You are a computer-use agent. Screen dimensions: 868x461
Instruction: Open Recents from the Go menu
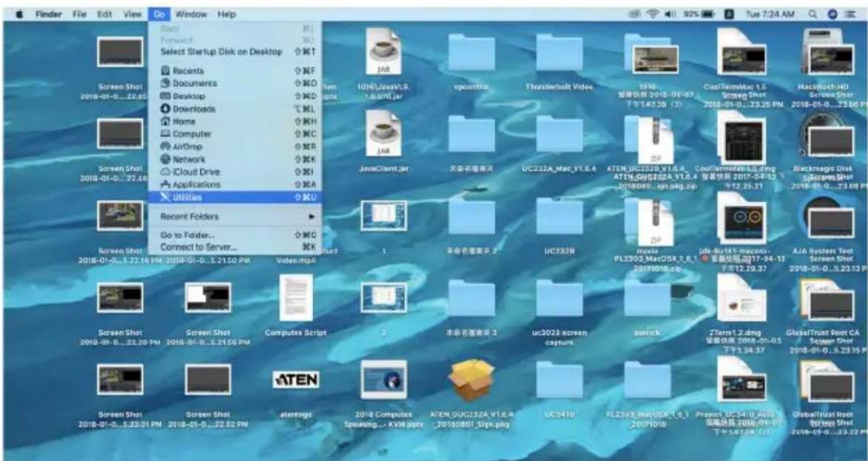point(234,71)
